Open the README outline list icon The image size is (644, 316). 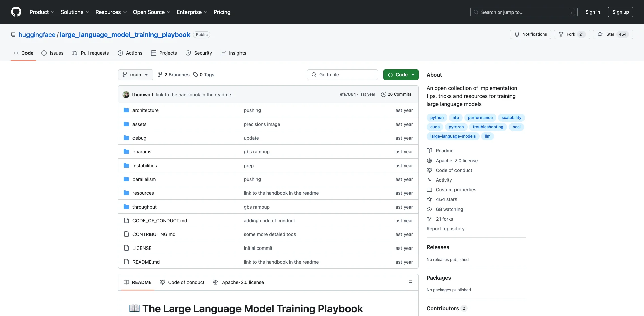(x=410, y=282)
